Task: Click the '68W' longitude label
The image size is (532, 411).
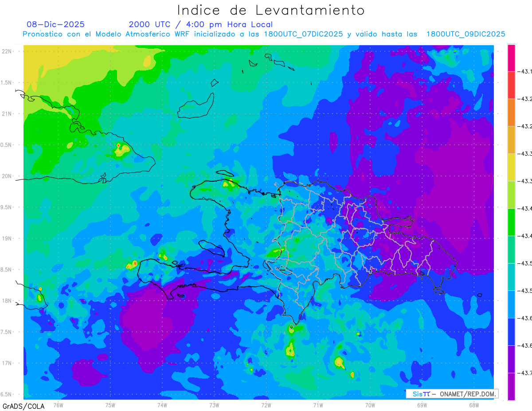Action: tap(474, 405)
